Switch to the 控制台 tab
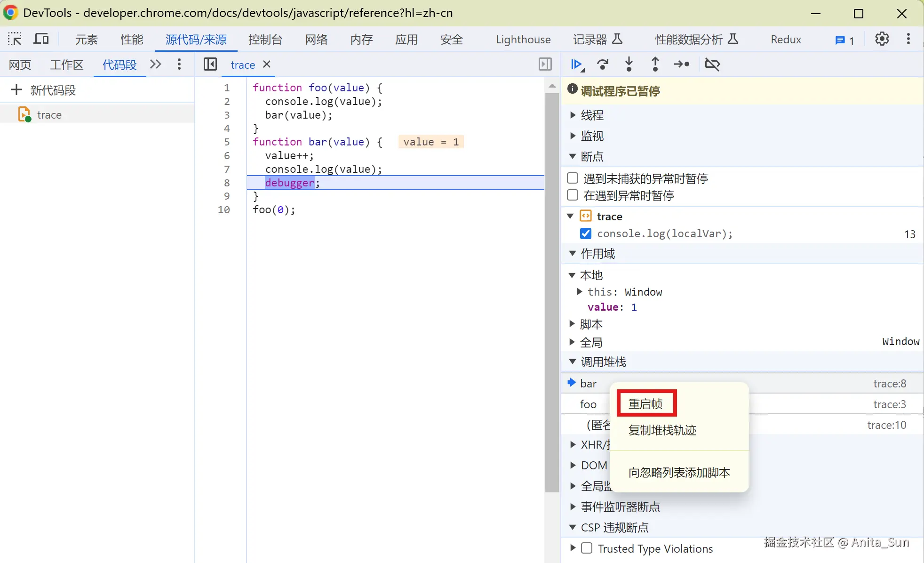This screenshot has height=563, width=924. point(265,40)
